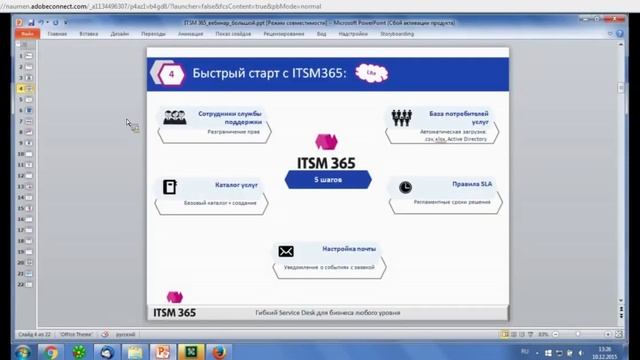Select slide 22 thumbnail in slide panel

tap(29, 284)
